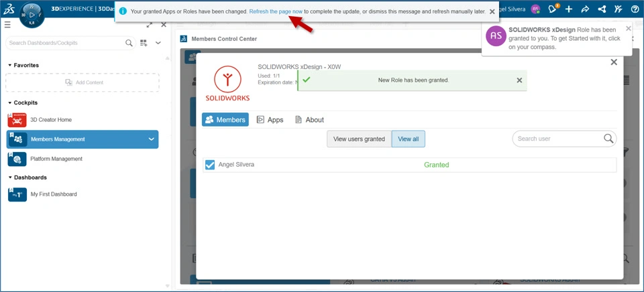Image resolution: width=644 pixels, height=292 pixels.
Task: Close the dashboards side panel
Action: (164, 25)
